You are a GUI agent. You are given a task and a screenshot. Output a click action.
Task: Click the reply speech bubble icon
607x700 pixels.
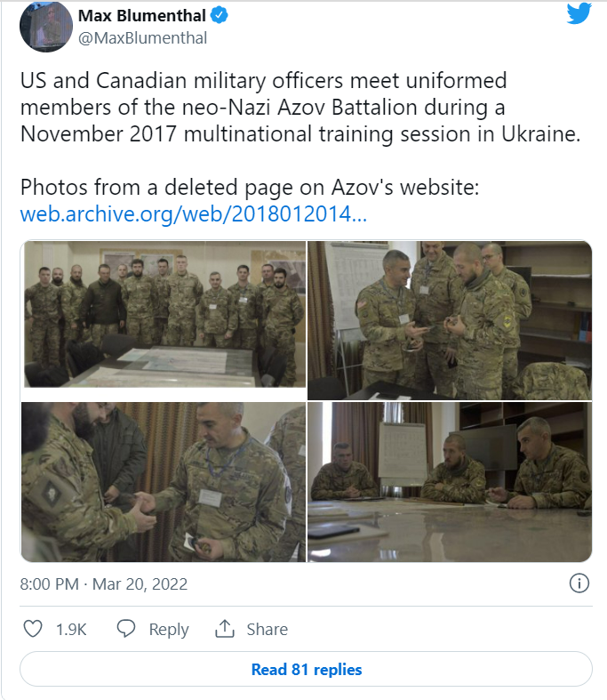click(x=126, y=629)
